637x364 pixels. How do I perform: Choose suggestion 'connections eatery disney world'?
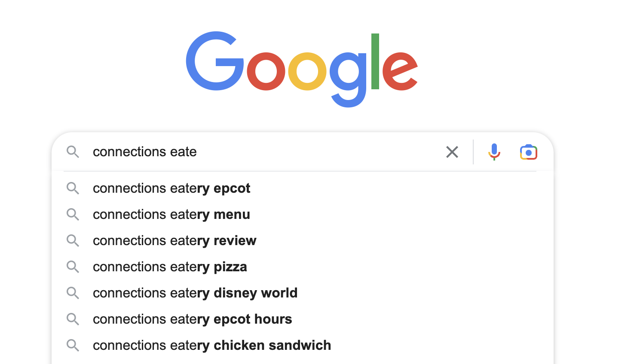[x=303, y=293]
